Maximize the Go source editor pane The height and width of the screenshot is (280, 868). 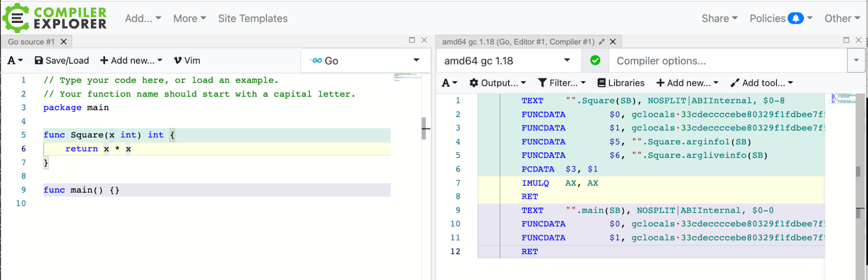coord(412,40)
